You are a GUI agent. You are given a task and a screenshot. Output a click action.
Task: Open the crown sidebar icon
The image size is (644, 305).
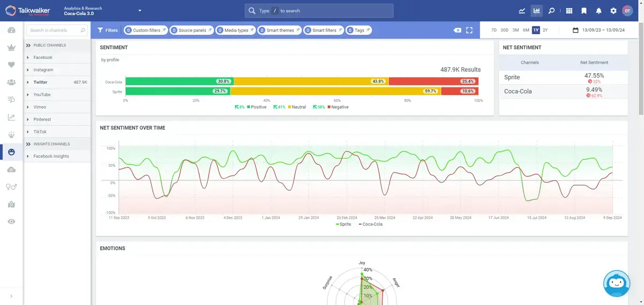click(11, 48)
